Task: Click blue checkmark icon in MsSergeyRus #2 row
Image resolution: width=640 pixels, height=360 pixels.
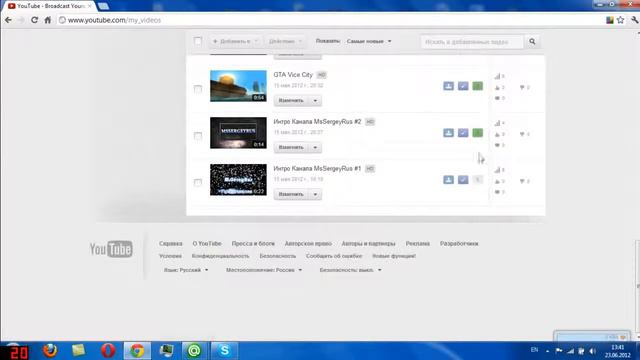Action: click(x=463, y=133)
